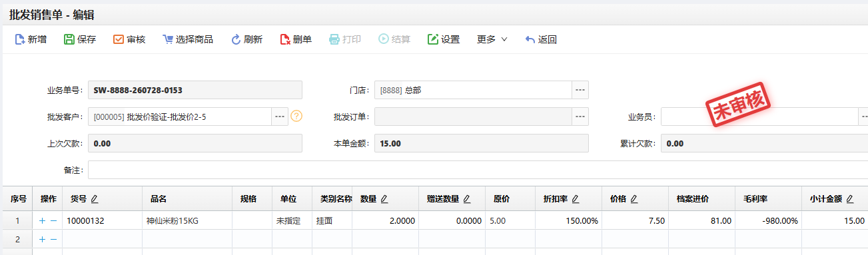The width and height of the screenshot is (868, 255).
Task: Open 批发客户 selector ellipsis button
Action: (x=280, y=117)
